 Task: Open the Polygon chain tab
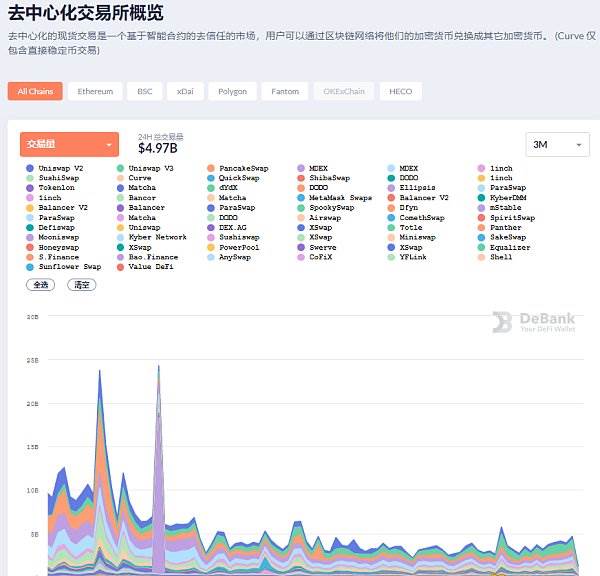(232, 91)
